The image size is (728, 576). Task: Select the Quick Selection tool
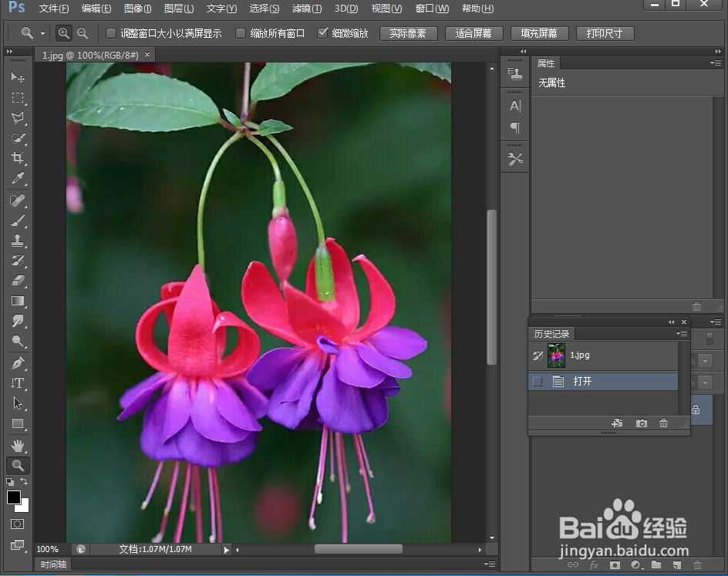[x=18, y=138]
